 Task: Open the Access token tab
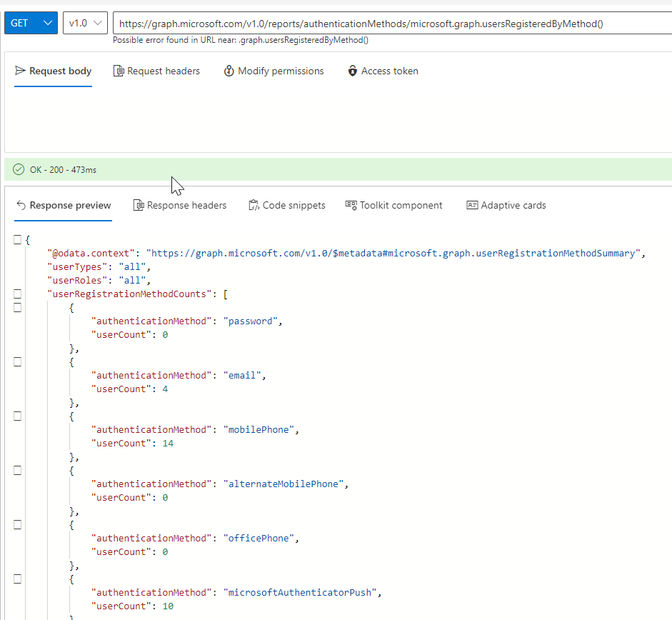[383, 71]
